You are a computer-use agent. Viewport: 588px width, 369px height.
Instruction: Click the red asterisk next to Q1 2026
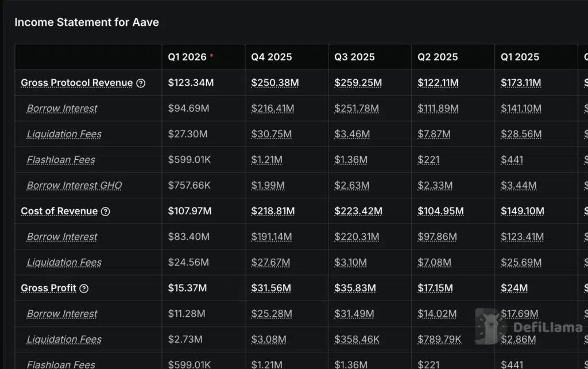211,56
